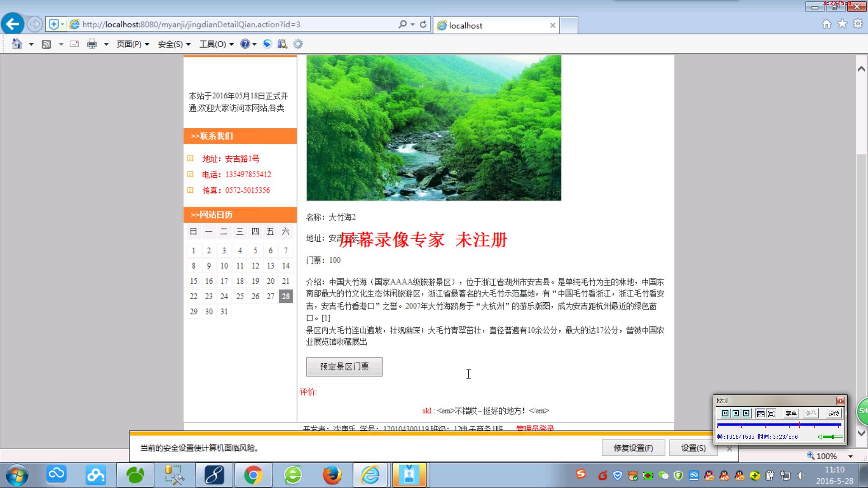This screenshot has height=488, width=868.
Task: Click the 菜单 button in the 控制 panel
Action: (791, 413)
